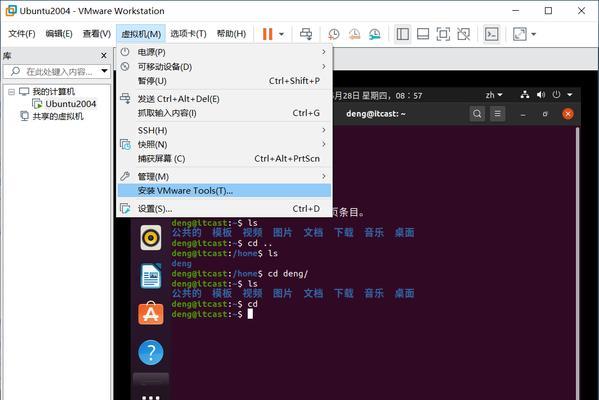Image resolution: width=599 pixels, height=400 pixels.
Task: Expand the 管理(M) submenu
Action: click(224, 177)
